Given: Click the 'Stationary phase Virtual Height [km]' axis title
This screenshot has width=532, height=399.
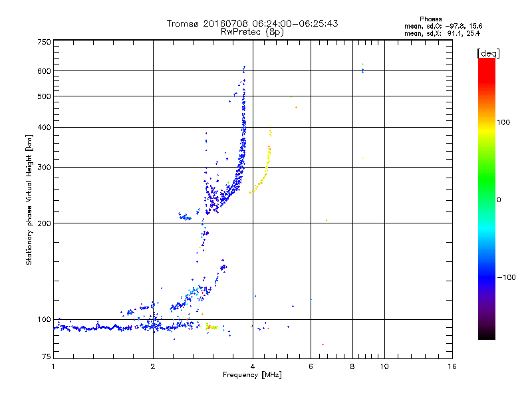Looking at the screenshot, I should click(29, 199).
